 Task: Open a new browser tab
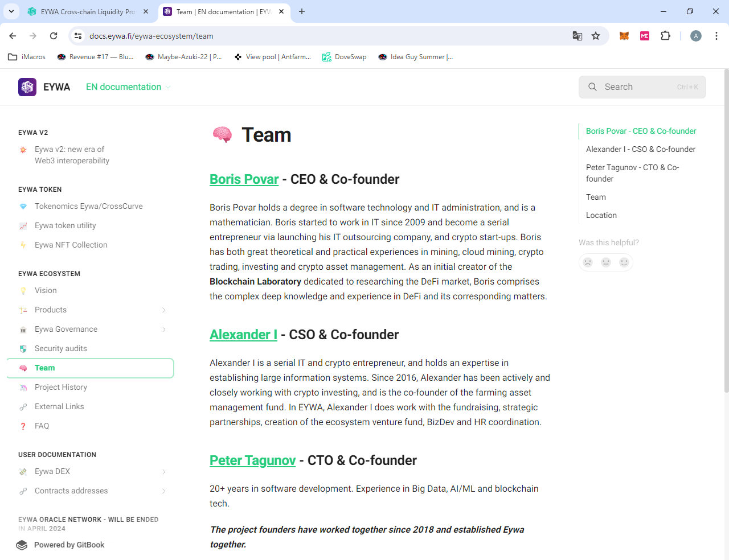pos(302,11)
